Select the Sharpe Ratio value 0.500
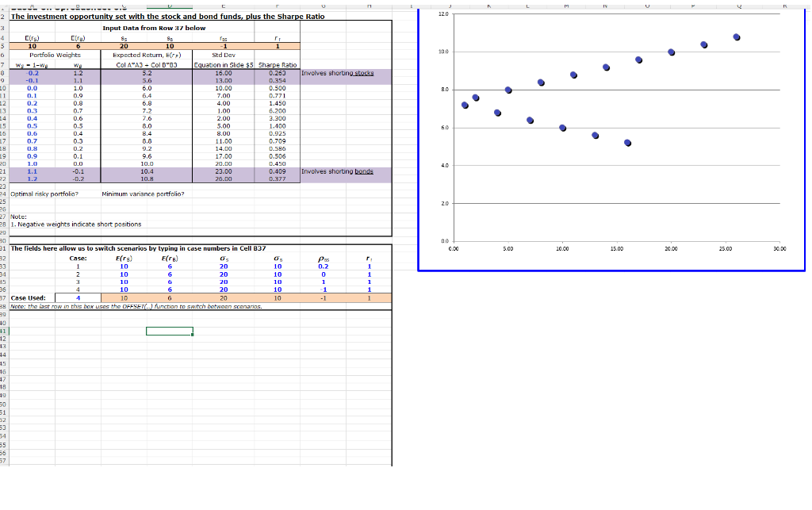Image resolution: width=812 pixels, height=510 pixels. [x=276, y=87]
